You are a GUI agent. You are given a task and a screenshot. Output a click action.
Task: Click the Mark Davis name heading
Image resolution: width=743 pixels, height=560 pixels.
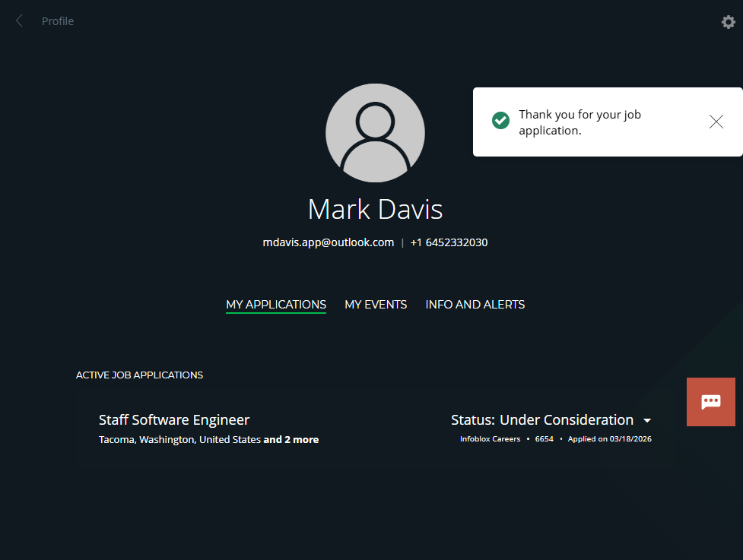point(375,209)
